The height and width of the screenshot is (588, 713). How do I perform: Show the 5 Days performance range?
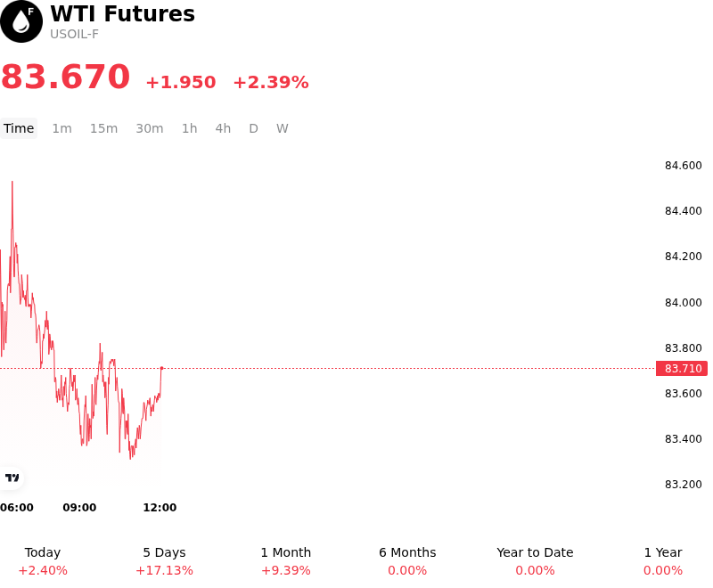(164, 561)
